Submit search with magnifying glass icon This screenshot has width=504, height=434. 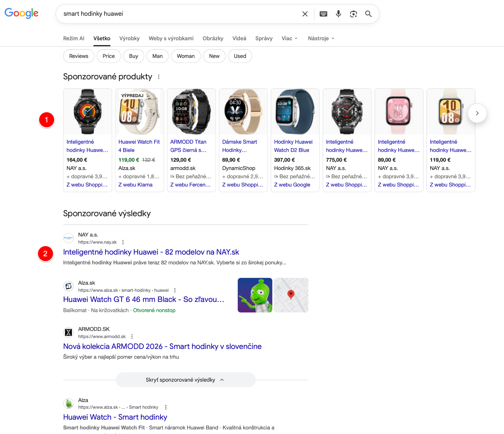pyautogui.click(x=368, y=14)
